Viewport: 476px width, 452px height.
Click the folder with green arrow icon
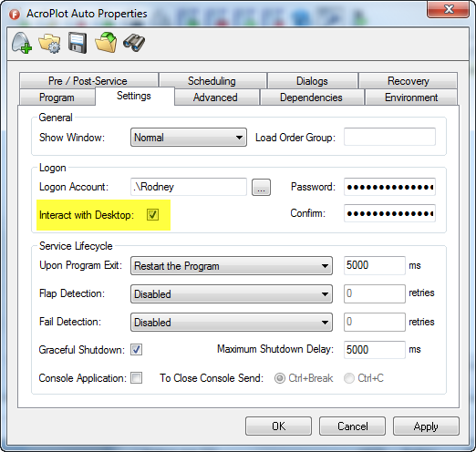(106, 43)
